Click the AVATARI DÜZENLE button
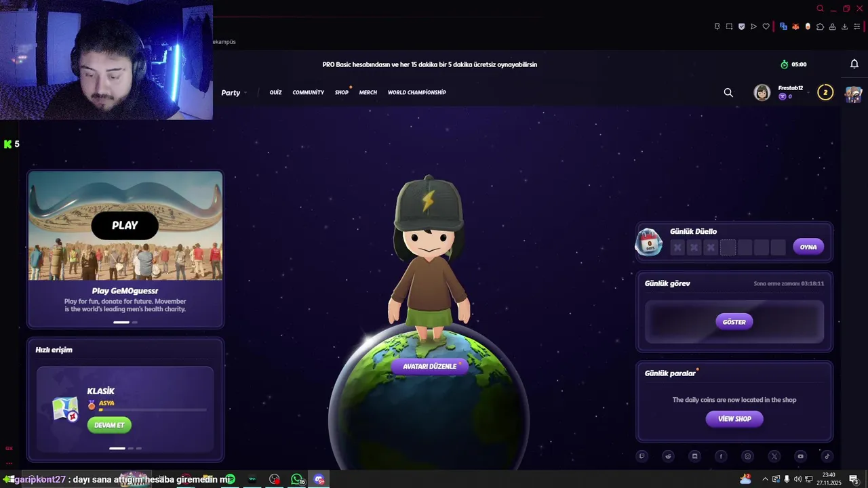Screen dimensions: 868x488 click(x=430, y=367)
